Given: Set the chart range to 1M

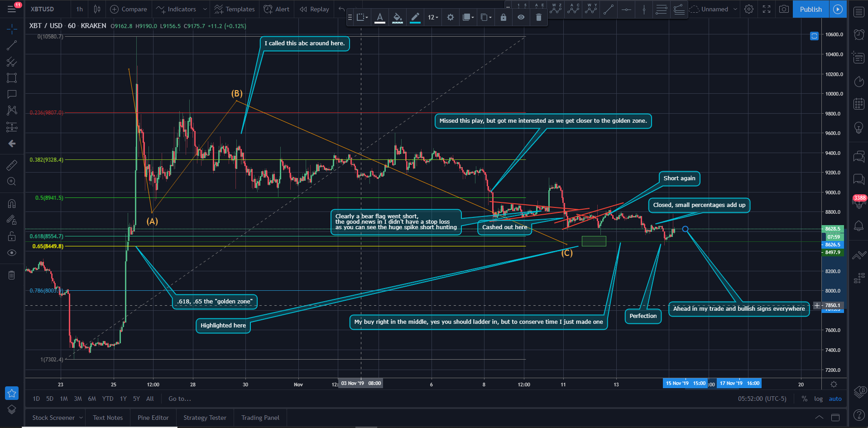Looking at the screenshot, I should pos(64,399).
